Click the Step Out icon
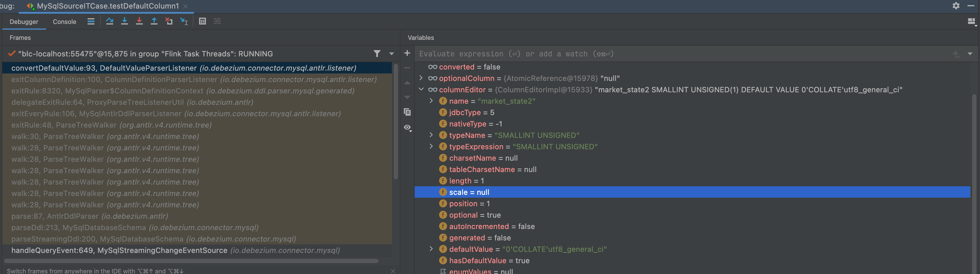Viewport: 980px width, 274px height. [x=154, y=21]
